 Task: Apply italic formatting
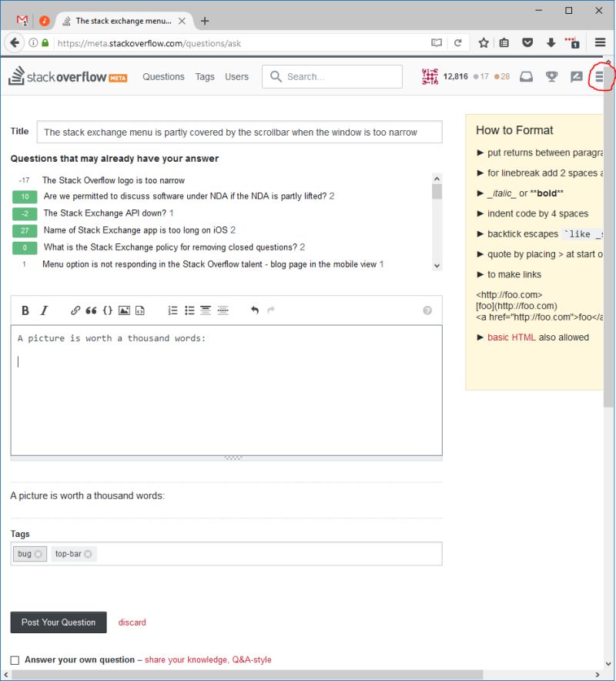click(44, 310)
